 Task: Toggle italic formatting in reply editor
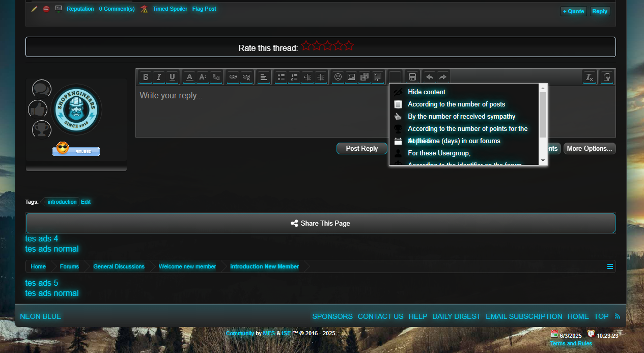click(159, 77)
